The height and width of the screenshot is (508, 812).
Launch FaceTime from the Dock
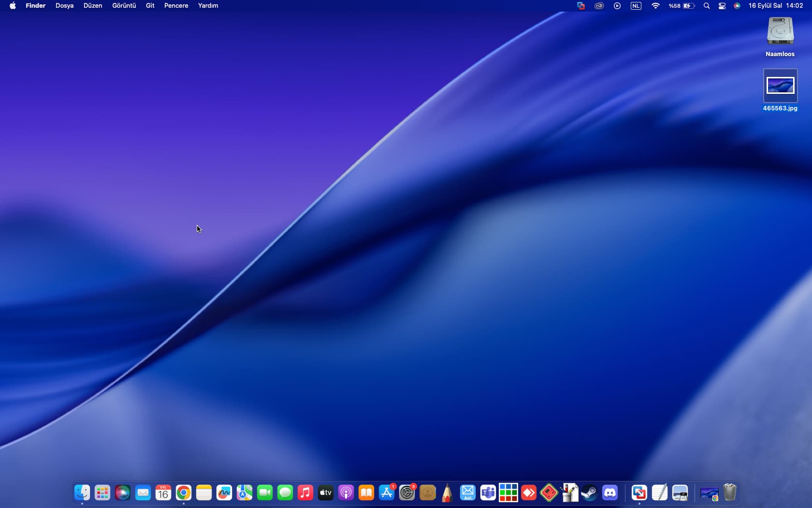pyautogui.click(x=265, y=493)
